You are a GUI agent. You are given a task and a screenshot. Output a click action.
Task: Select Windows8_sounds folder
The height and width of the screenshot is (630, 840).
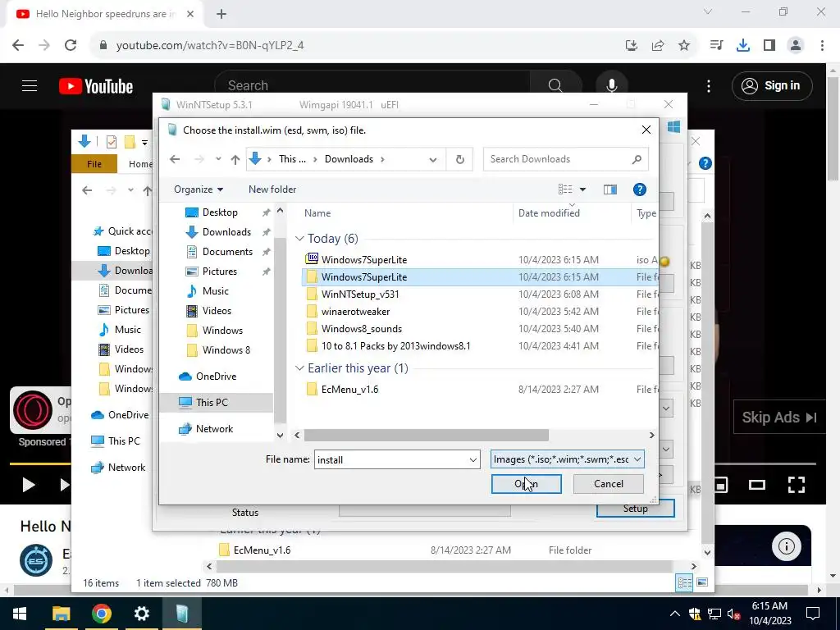pos(362,328)
